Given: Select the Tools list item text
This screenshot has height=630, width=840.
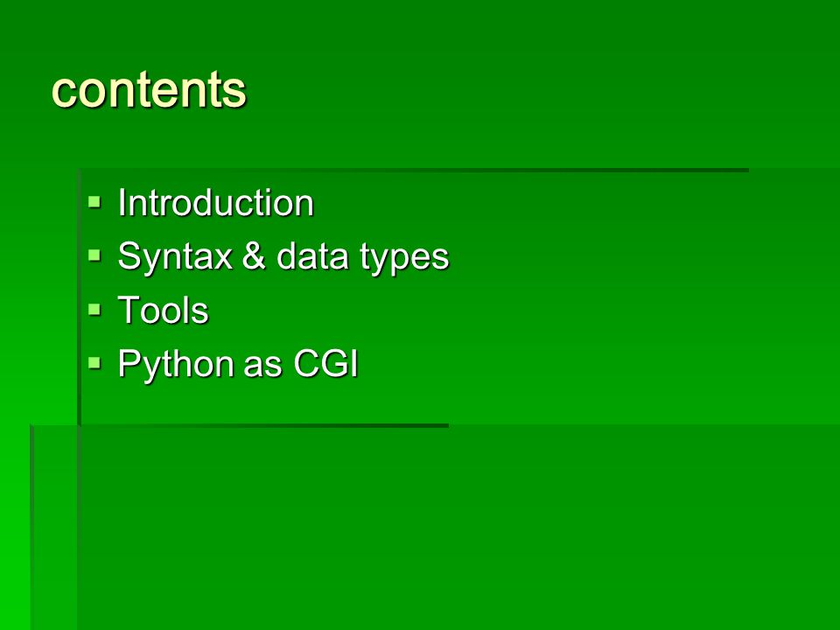Looking at the screenshot, I should [x=164, y=310].
